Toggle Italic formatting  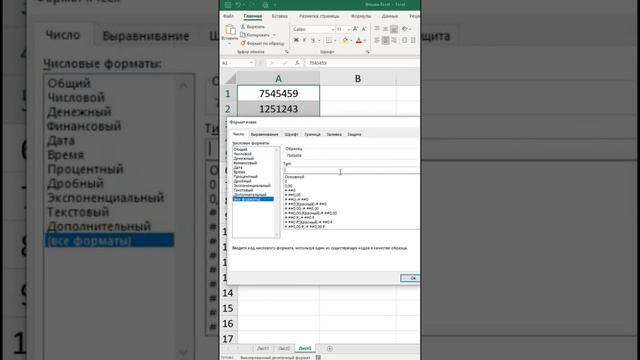[x=304, y=40]
